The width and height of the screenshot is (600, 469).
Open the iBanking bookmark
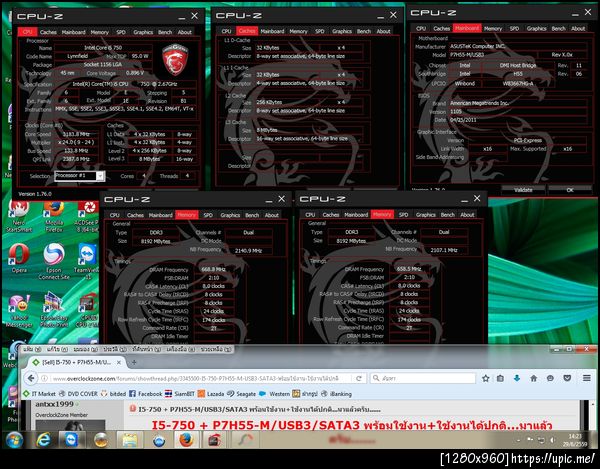(x=336, y=394)
